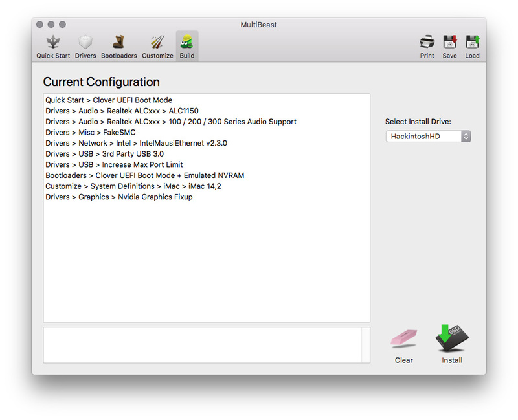Viewport: 518px width, 420px height.
Task: Install to the selected SSD drive
Action: click(x=452, y=344)
